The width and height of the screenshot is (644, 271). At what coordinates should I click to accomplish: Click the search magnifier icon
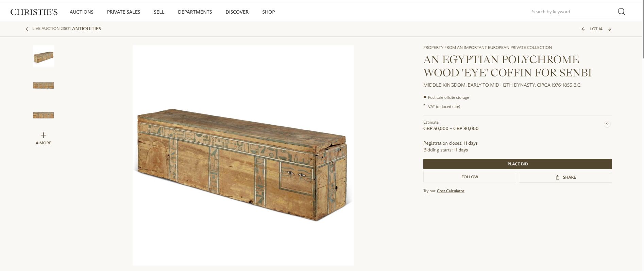click(621, 12)
